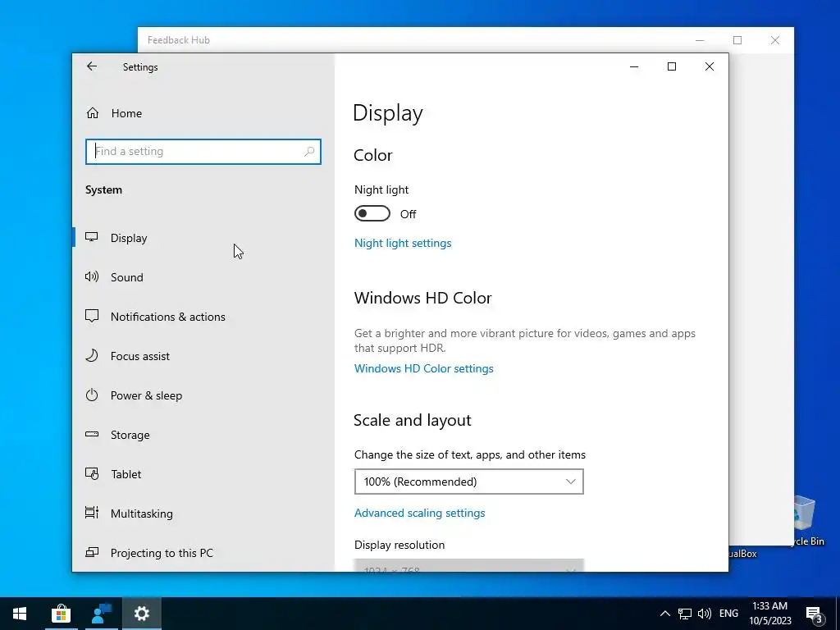Click the Settings gear on the taskbar
Image resolution: width=840 pixels, height=630 pixels.
pos(141,614)
